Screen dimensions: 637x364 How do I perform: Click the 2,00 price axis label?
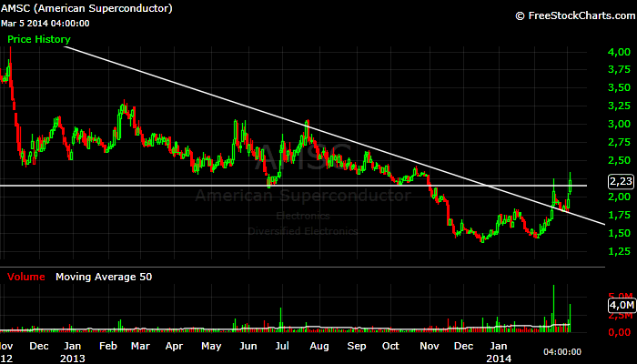pos(619,197)
